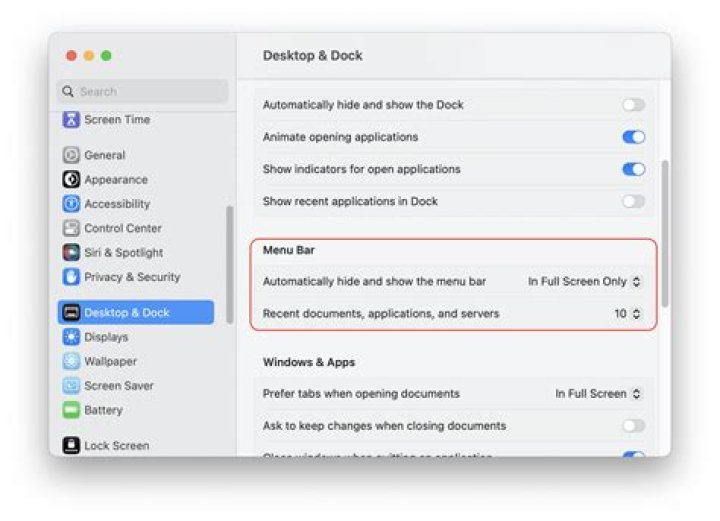Select the Appearance icon in sidebar
720x521 pixels.
coord(71,180)
